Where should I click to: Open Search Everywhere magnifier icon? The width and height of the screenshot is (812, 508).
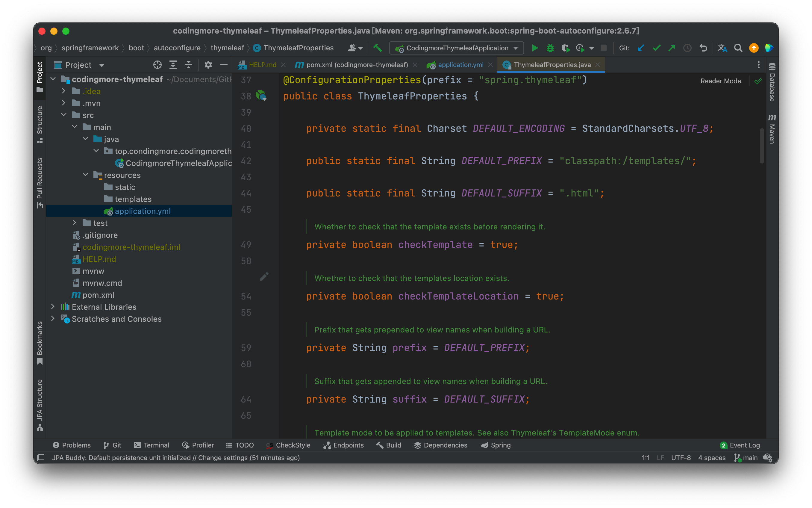(738, 48)
